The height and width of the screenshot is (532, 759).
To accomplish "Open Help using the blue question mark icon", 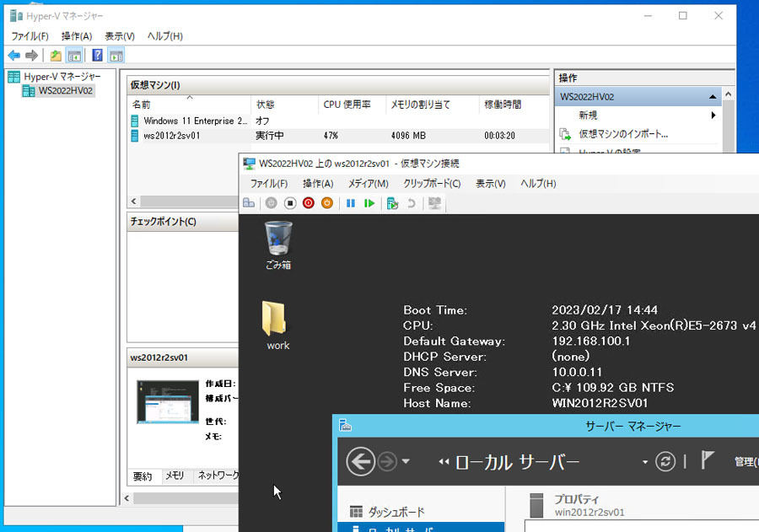I will [97, 55].
